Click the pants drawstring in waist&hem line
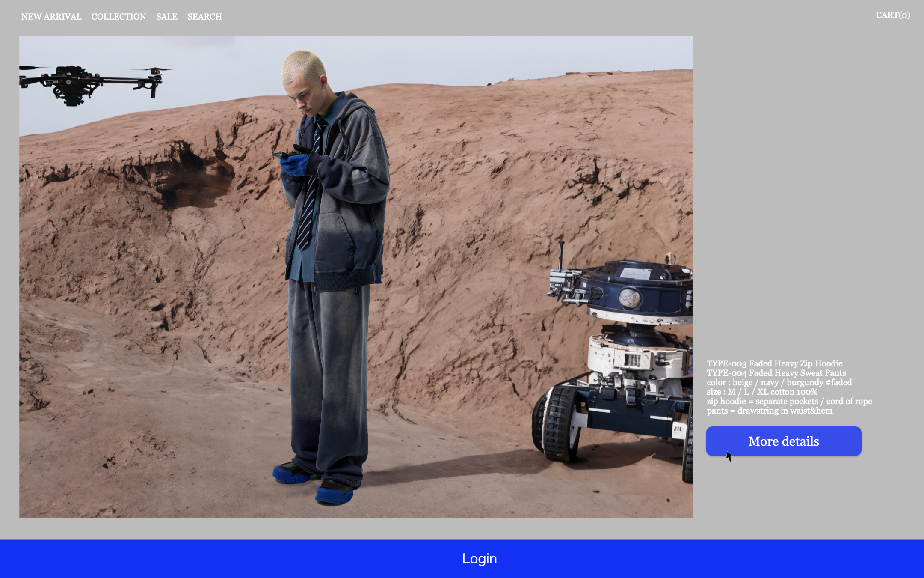The width and height of the screenshot is (924, 578). click(x=770, y=411)
